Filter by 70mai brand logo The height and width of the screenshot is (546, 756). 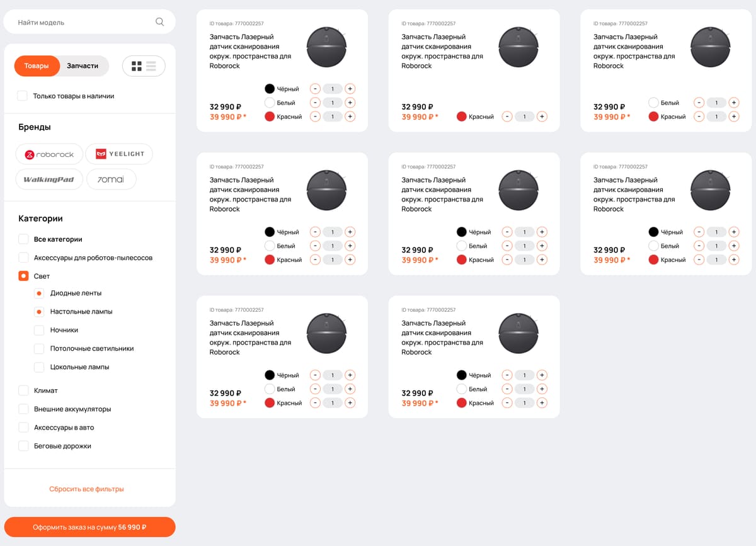[x=111, y=179]
